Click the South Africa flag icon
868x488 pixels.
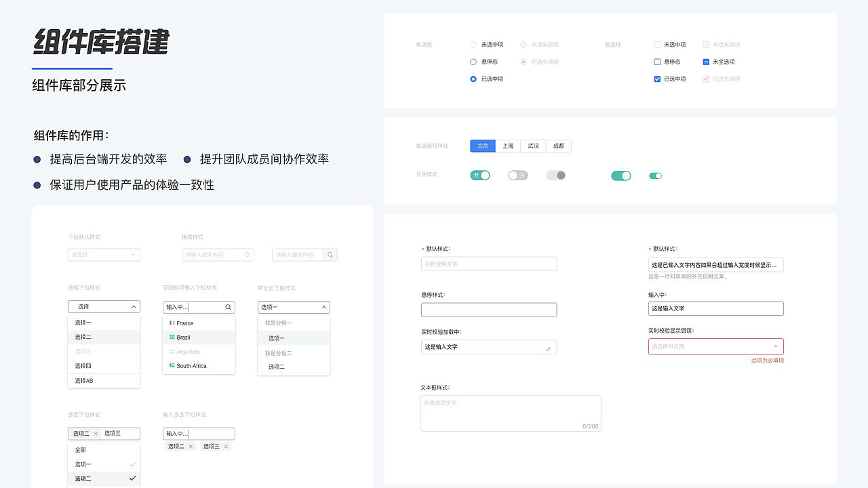(x=172, y=365)
